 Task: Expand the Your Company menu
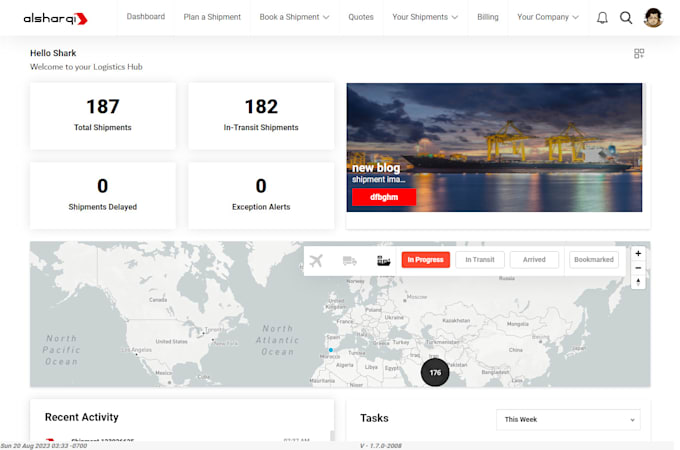click(547, 17)
